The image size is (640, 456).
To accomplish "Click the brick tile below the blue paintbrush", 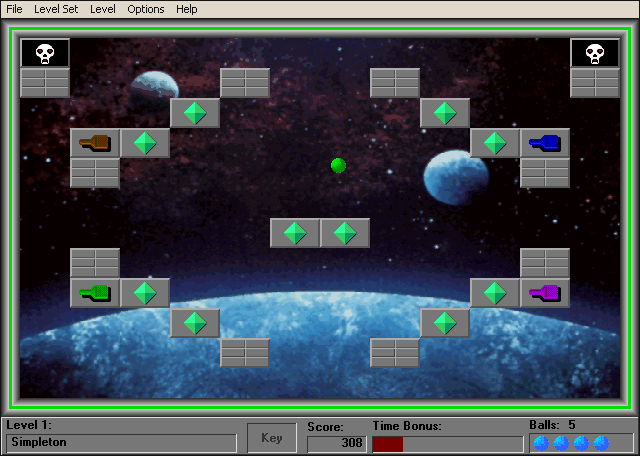I will click(x=545, y=173).
